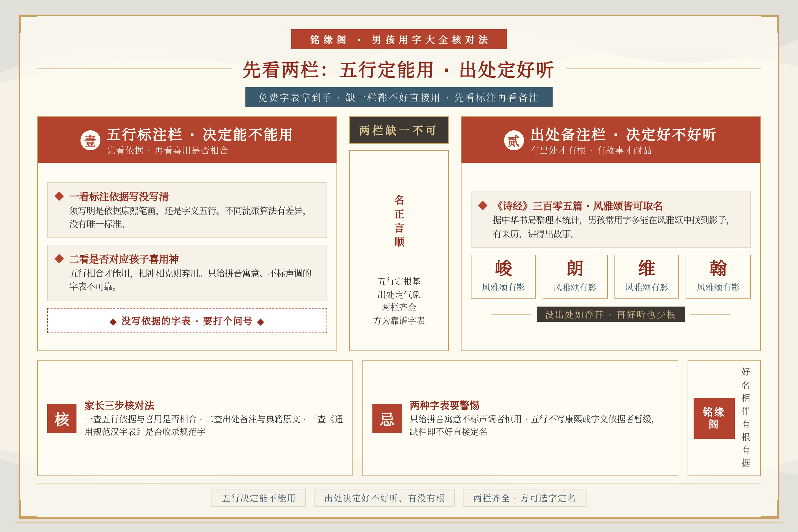This screenshot has height=532, width=798.
Task: Click paragraph starting 只给拼音寓意不标声调者慎用
Action: click(x=532, y=426)
